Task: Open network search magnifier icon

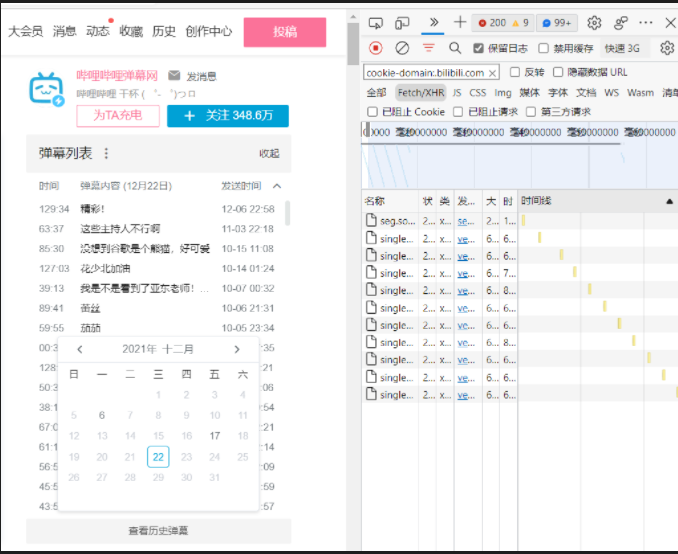Action: click(455, 48)
